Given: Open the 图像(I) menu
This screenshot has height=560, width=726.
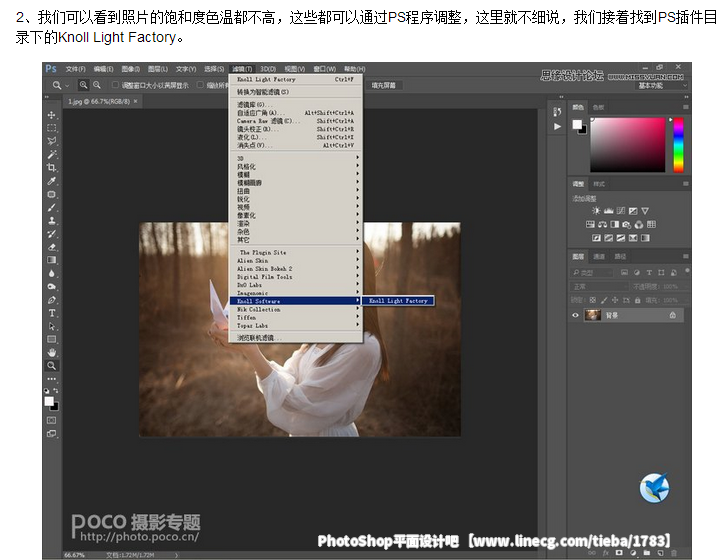Looking at the screenshot, I should 131,69.
